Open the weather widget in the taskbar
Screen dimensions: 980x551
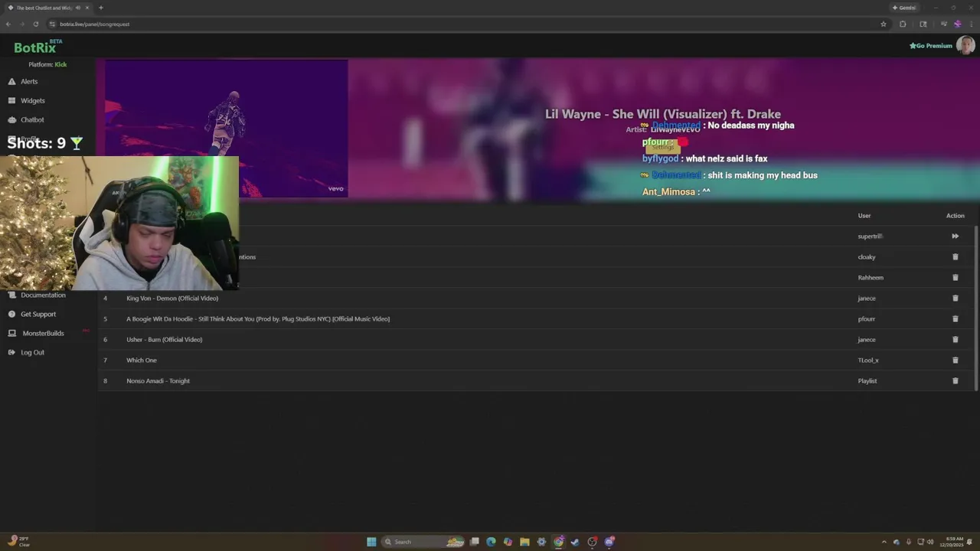(x=18, y=542)
